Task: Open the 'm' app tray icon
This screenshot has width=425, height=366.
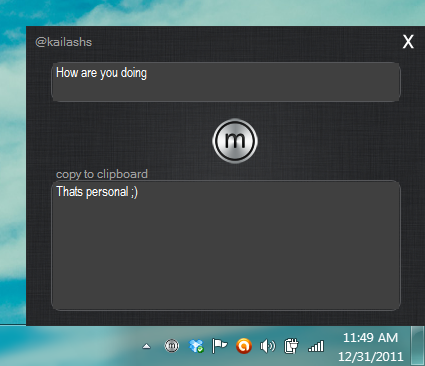Action: pos(172,346)
